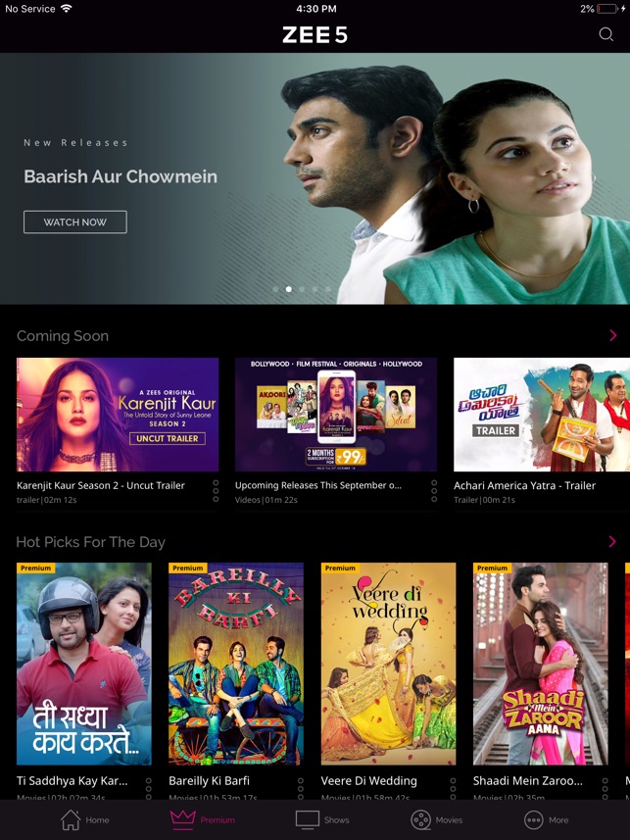Open the search magnifier icon
Viewport: 630px width, 840px height.
606,34
